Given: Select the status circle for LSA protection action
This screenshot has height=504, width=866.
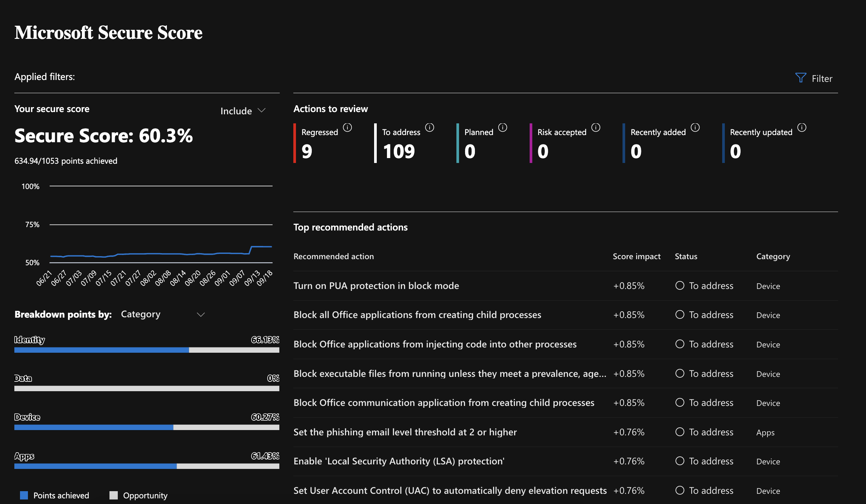Looking at the screenshot, I should [x=680, y=461].
